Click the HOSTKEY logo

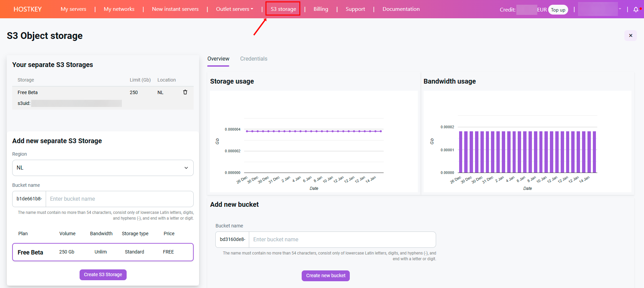pos(27,9)
